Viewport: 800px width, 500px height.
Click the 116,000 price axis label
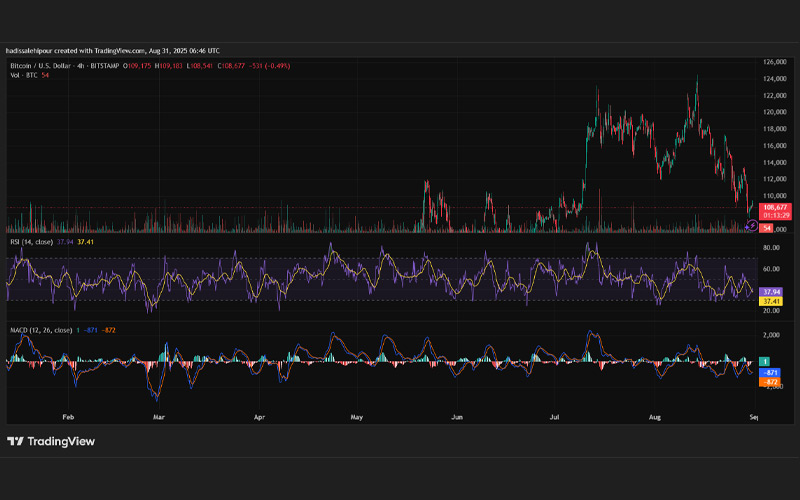774,145
